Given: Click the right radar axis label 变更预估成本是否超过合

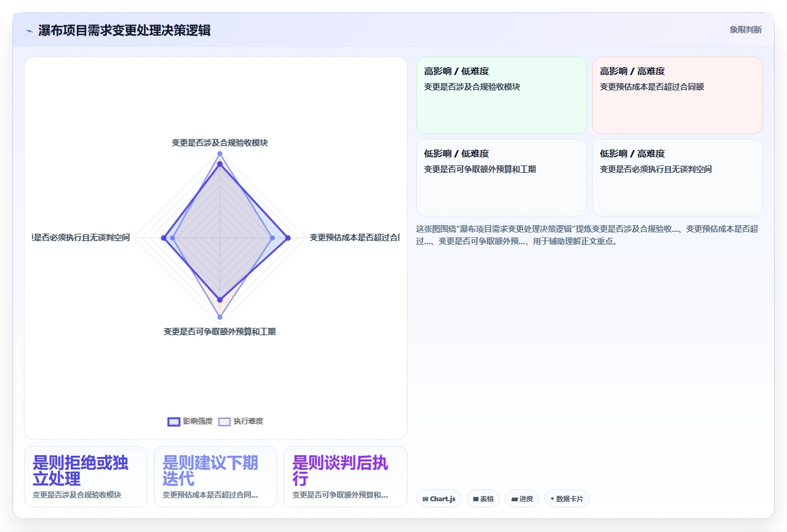Looking at the screenshot, I should [x=354, y=237].
